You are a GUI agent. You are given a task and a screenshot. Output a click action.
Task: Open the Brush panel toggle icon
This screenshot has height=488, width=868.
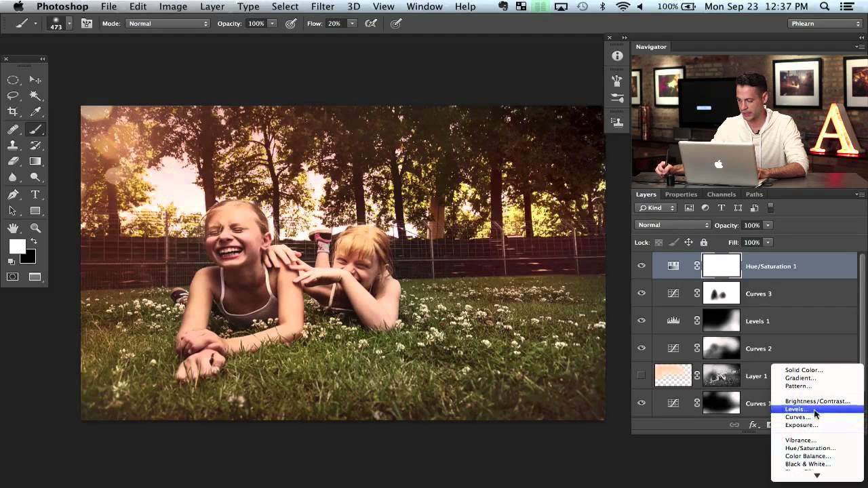tap(87, 23)
